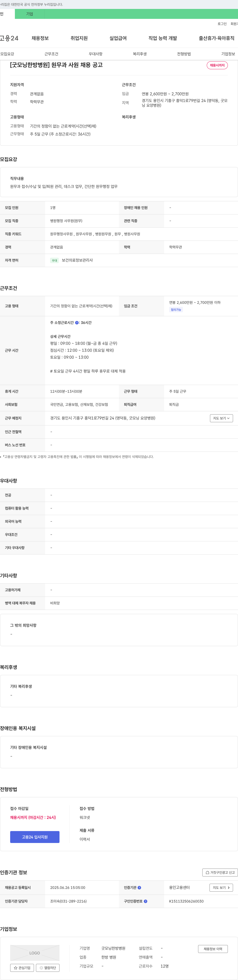Viewport: 238px width, 980px height.
Task: Click the 채용시까지 status badge
Action: coord(217,66)
